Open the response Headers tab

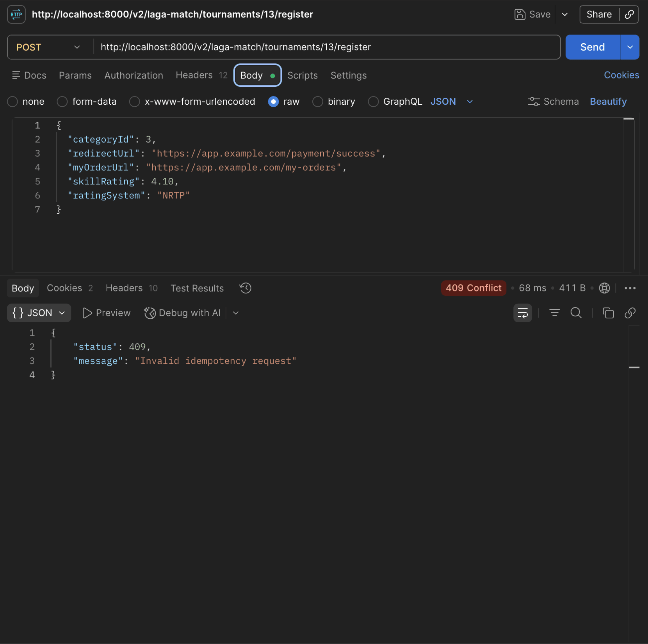click(132, 288)
